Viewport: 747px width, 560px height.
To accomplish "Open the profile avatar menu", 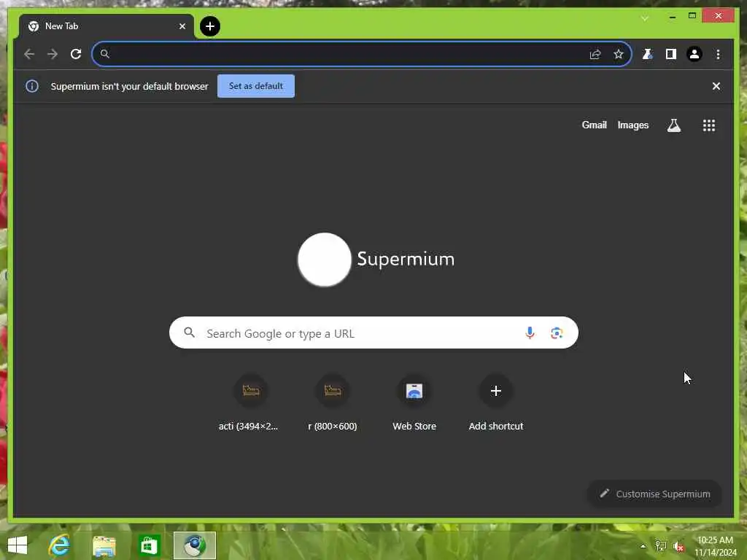I will click(x=694, y=54).
